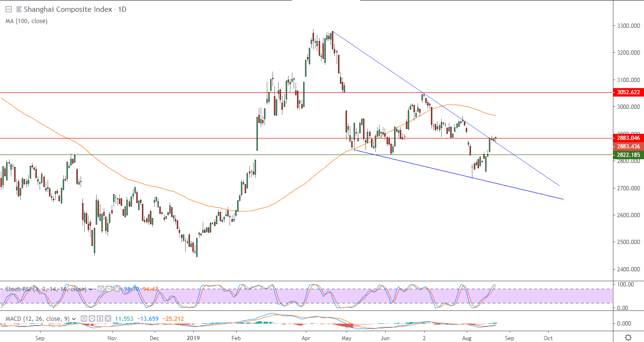Click the 2883.046 red price label

(x=628, y=138)
